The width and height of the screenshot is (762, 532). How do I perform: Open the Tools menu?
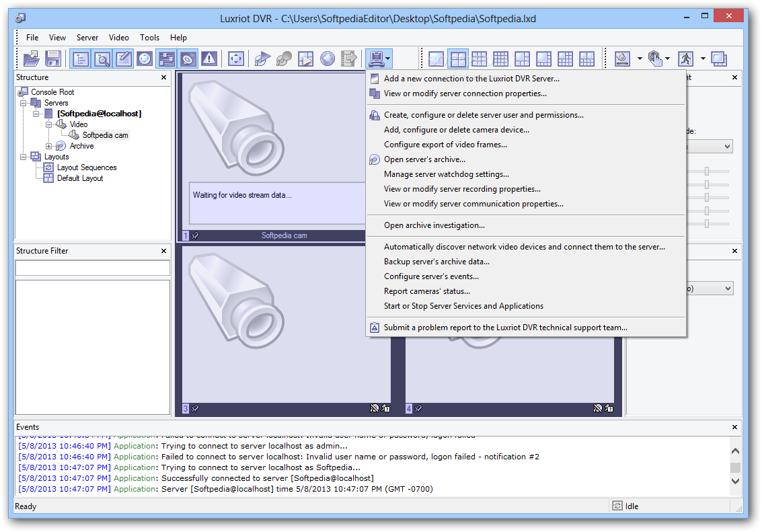tap(150, 38)
